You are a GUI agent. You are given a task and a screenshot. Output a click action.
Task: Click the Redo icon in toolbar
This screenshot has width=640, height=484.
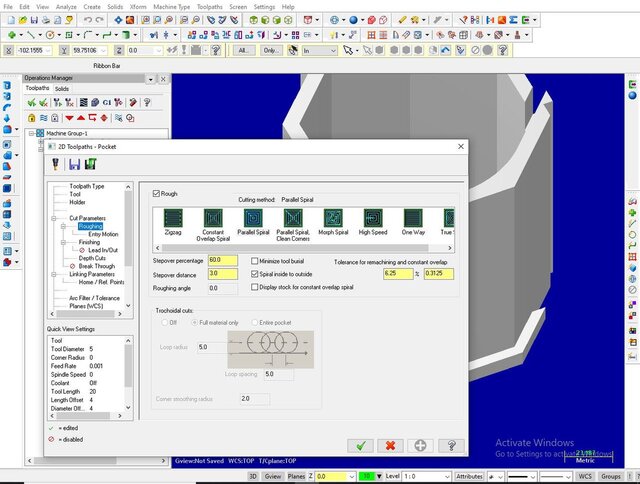(100, 20)
